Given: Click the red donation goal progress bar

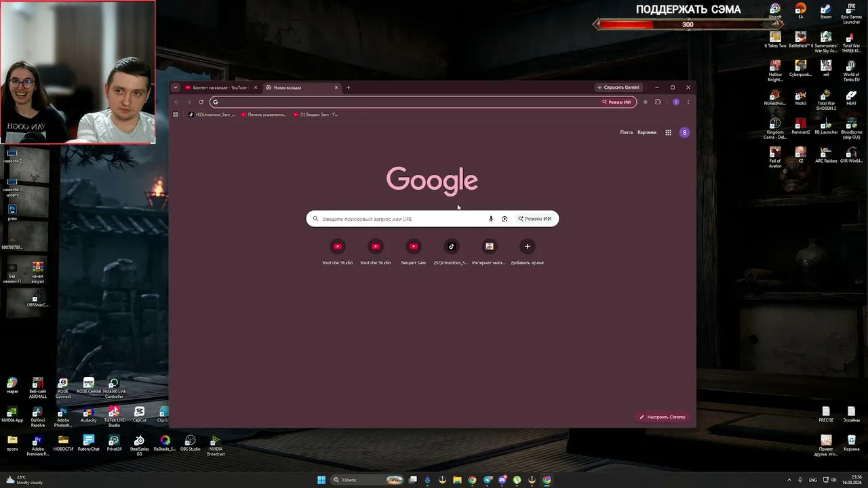Looking at the screenshot, I should [x=688, y=24].
